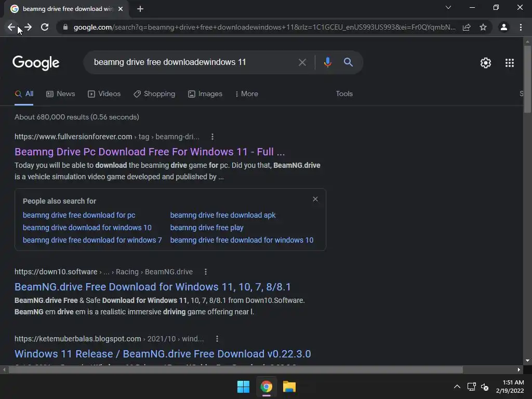The image size is (532, 399).
Task: Open the Google apps grid
Action: point(510,63)
